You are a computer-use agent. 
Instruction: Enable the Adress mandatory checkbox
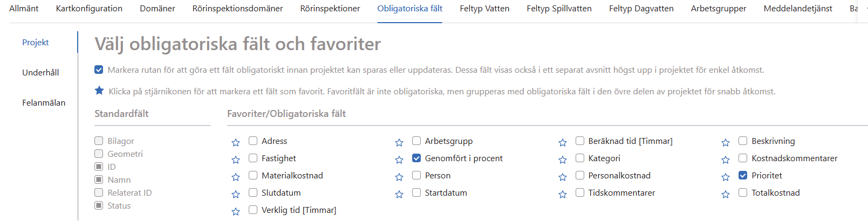(253, 141)
